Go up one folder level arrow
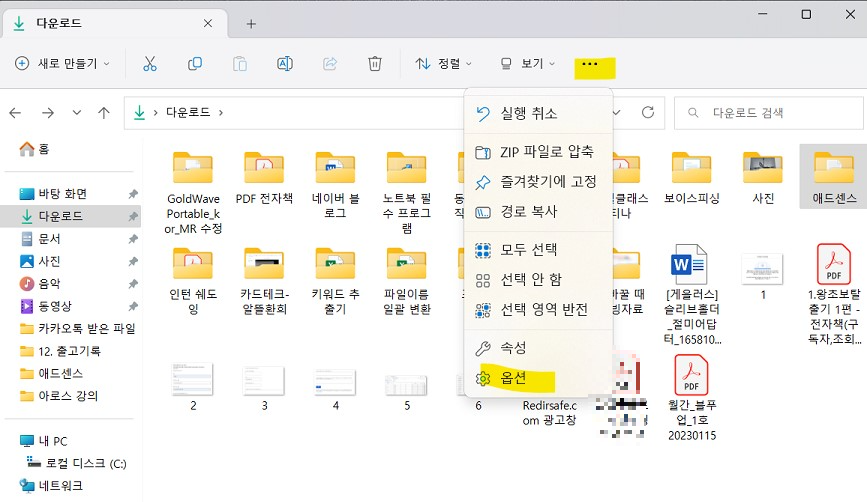 click(103, 113)
